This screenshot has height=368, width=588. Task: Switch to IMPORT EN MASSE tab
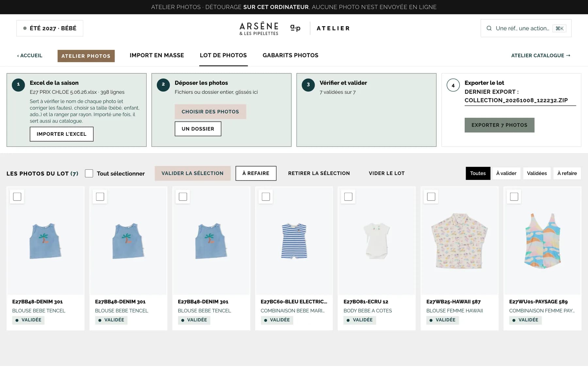coord(157,55)
